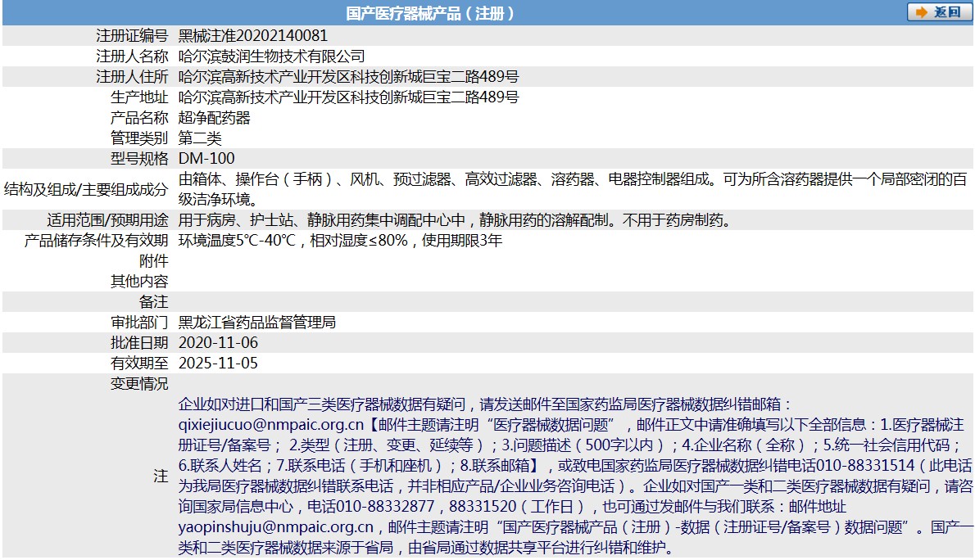This screenshot has width=975, height=560.
Task: Click the 附件 label
Action: [x=153, y=261]
